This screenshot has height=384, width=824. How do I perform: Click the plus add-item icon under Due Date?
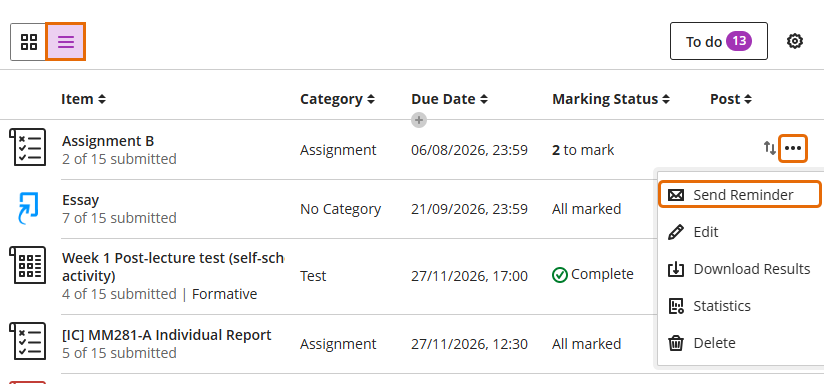click(x=418, y=120)
